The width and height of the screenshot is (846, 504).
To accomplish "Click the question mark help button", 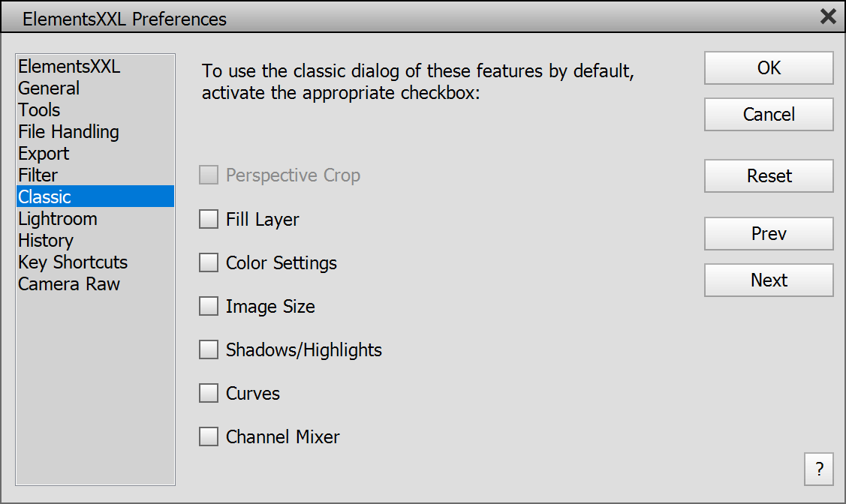I will click(818, 469).
